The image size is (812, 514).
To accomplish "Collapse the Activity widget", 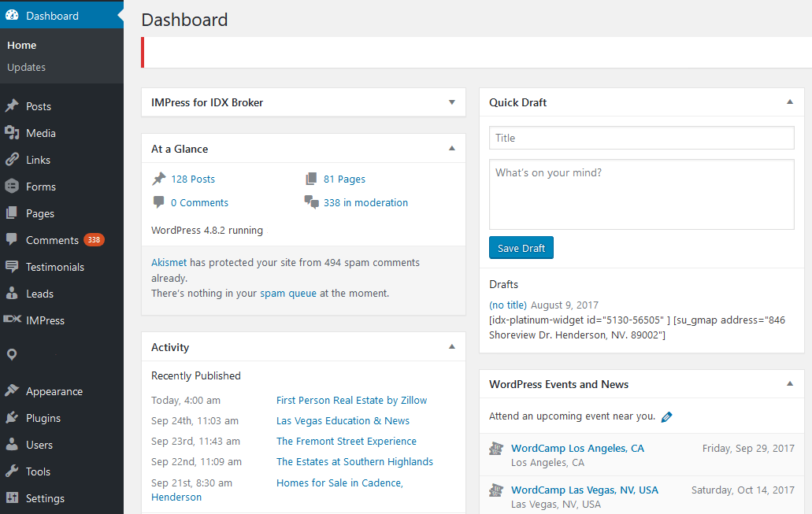I will click(451, 347).
